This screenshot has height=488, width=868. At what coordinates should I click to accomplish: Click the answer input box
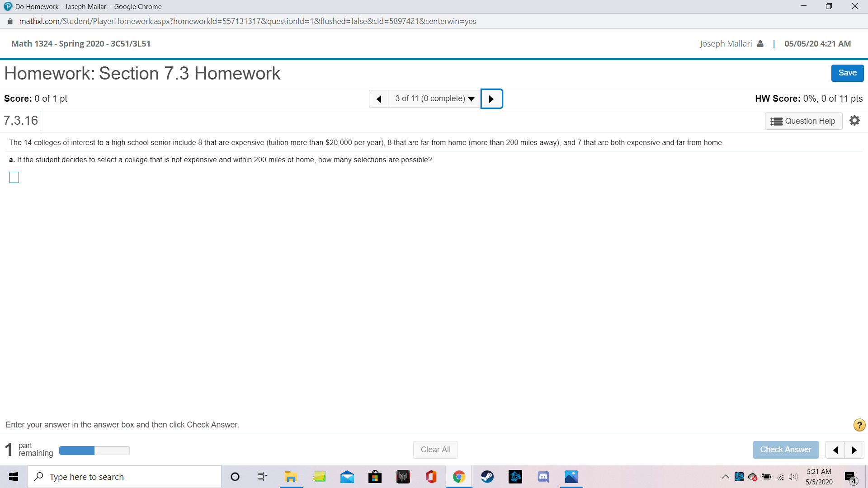point(14,177)
